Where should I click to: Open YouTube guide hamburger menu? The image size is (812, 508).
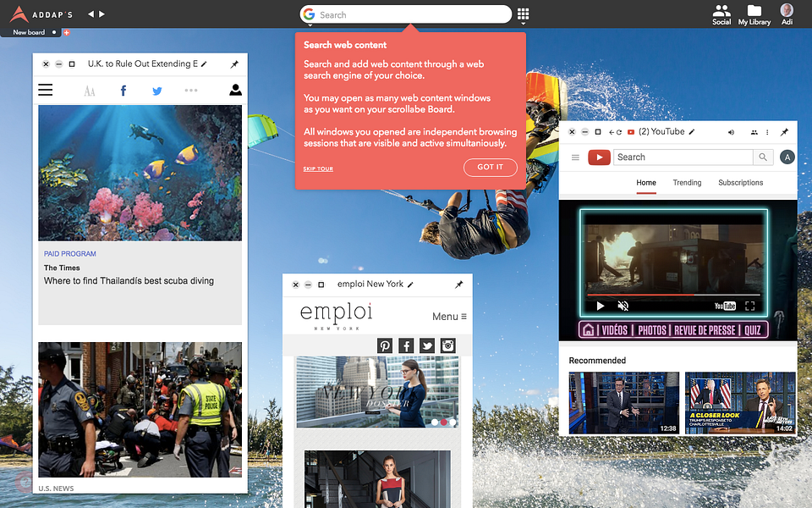point(575,157)
